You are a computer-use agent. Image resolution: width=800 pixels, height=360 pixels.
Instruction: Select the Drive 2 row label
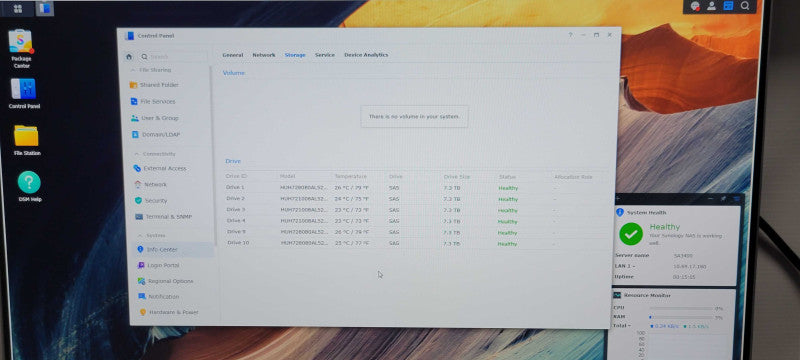tap(235, 199)
